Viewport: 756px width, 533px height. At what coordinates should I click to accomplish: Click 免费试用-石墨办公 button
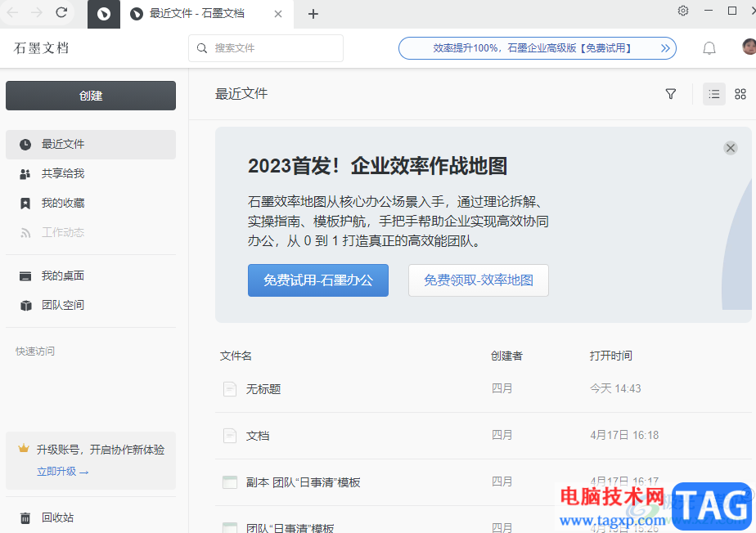click(318, 280)
